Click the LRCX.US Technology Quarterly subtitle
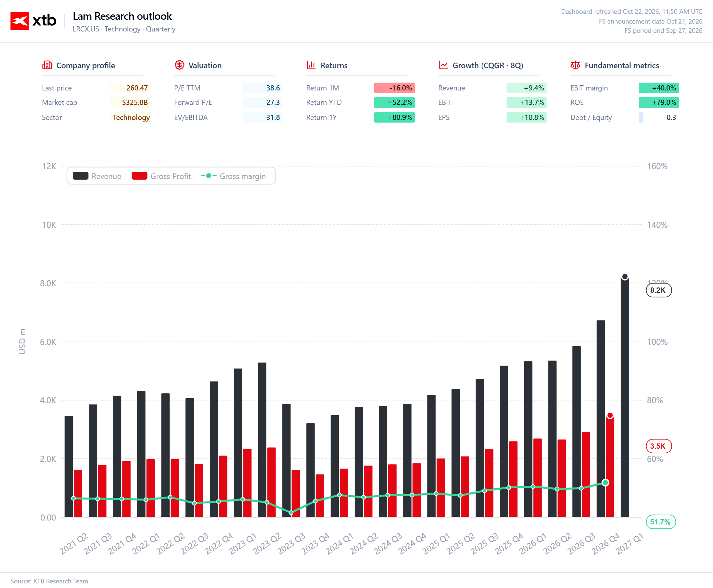Screen dimensions: 713x588 pos(124,29)
